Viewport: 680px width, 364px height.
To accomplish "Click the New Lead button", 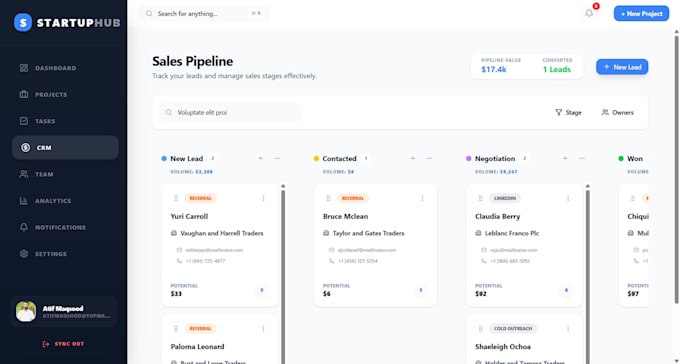I will (622, 67).
